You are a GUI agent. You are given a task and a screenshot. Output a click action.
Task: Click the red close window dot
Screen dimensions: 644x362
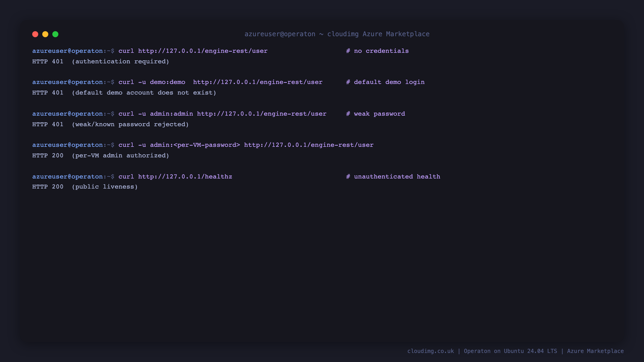(x=35, y=34)
